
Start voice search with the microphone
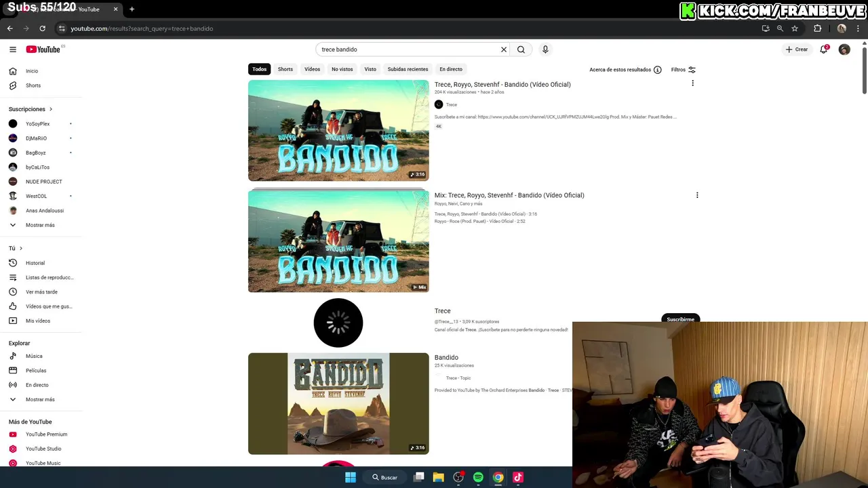(x=545, y=49)
